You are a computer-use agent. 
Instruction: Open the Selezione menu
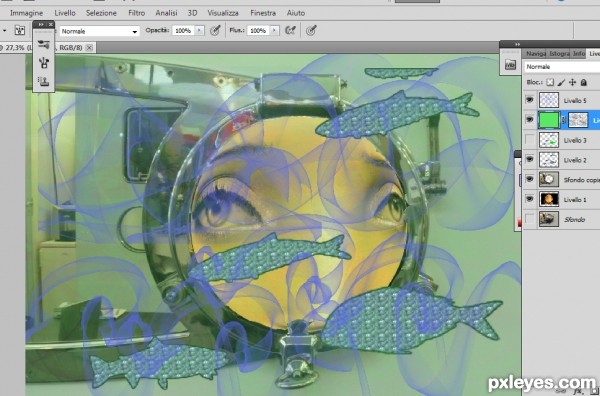point(101,13)
